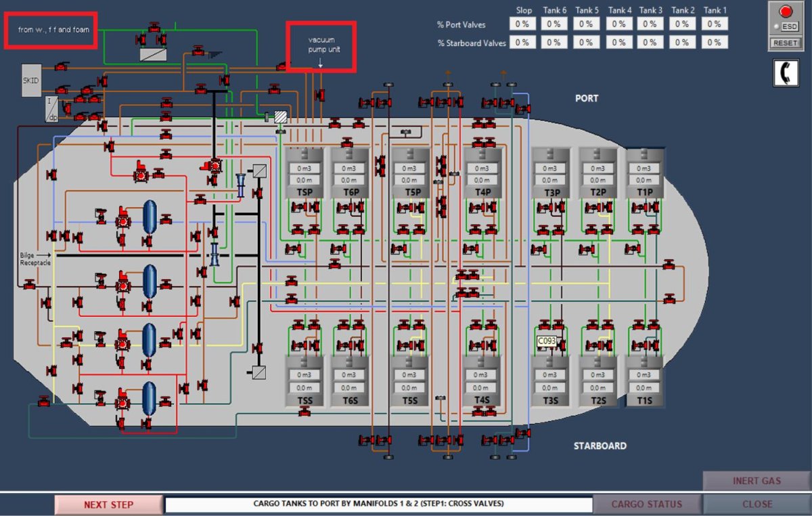812x516 pixels.
Task: Select the valve labeled C093
Action: point(547,341)
